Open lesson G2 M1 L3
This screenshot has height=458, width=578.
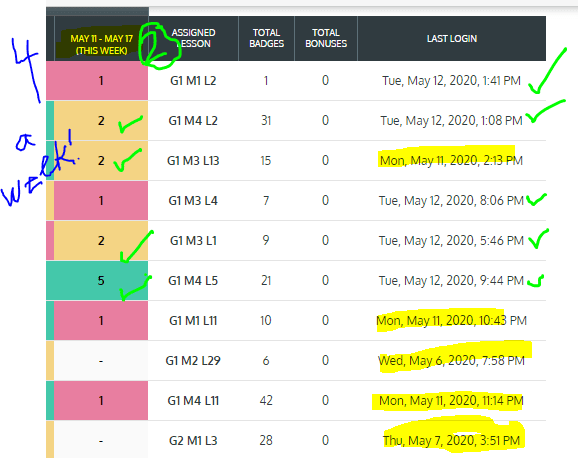(x=193, y=440)
